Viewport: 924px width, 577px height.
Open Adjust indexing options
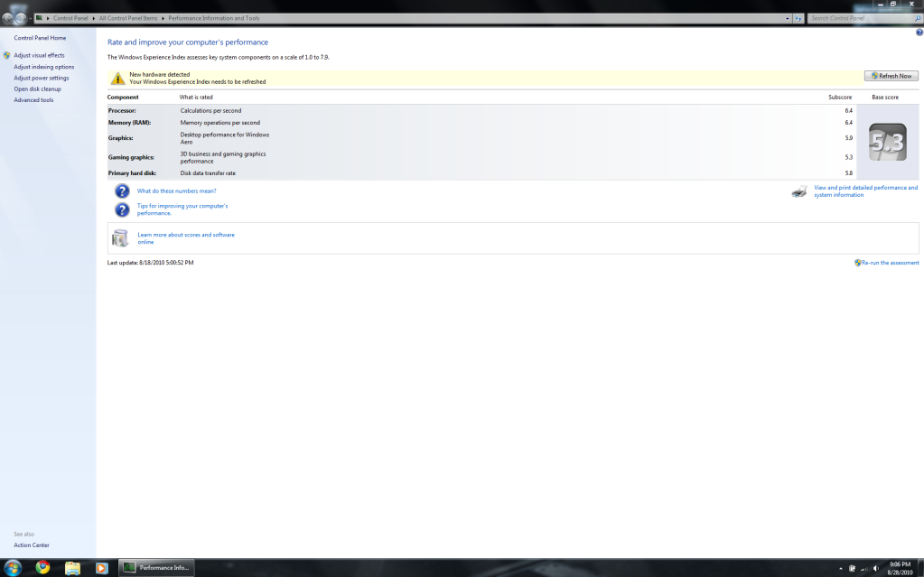click(44, 67)
